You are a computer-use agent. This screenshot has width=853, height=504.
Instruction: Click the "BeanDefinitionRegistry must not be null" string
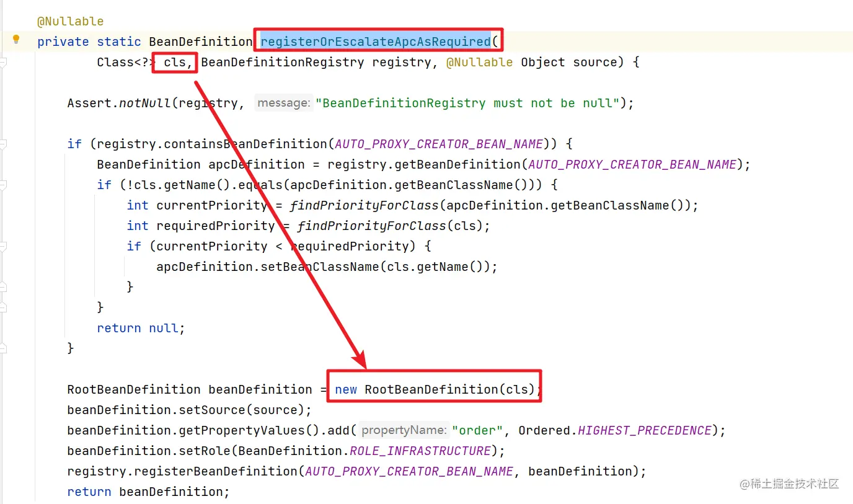coord(467,103)
